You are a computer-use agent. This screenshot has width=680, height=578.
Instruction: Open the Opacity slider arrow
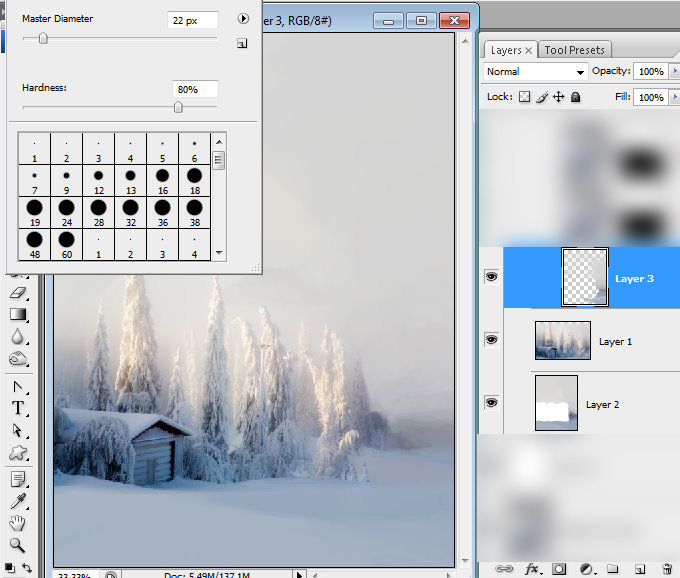(675, 71)
